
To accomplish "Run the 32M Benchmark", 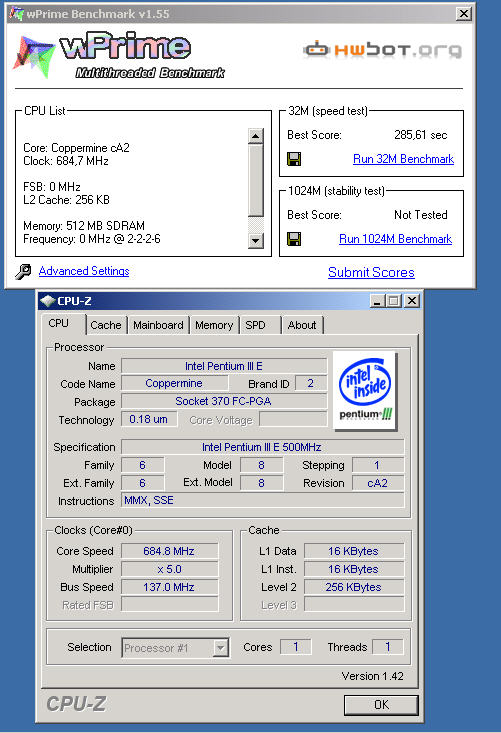I will [x=403, y=159].
